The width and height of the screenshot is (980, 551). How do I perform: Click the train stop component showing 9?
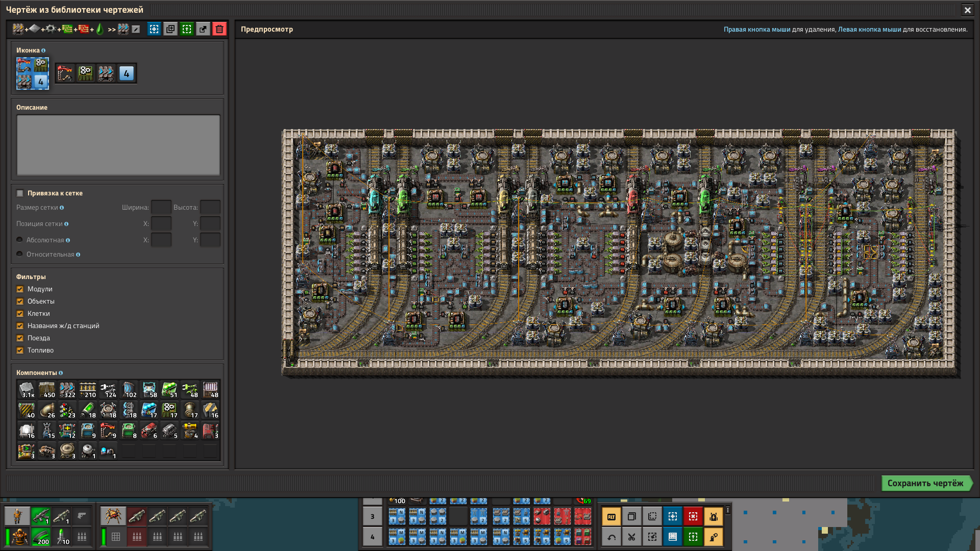108,431
